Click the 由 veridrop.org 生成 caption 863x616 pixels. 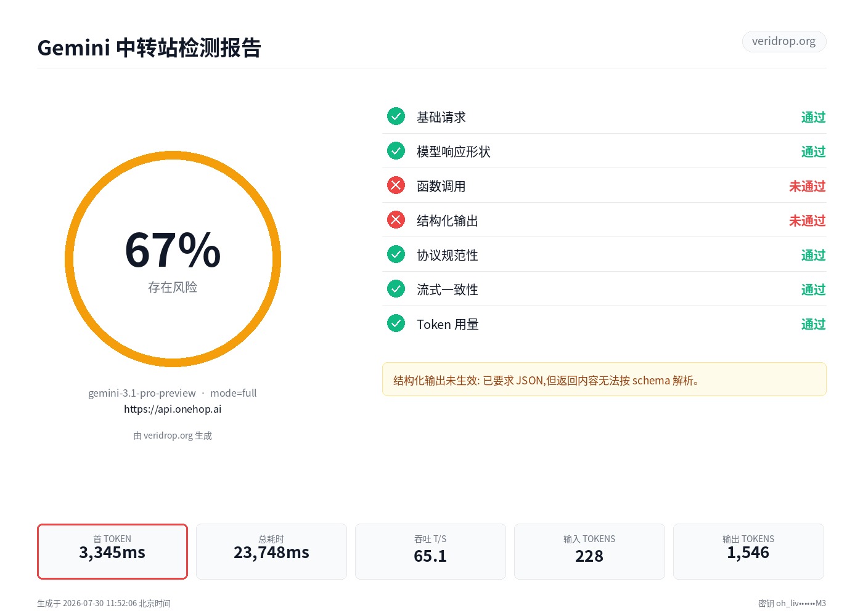pyautogui.click(x=173, y=436)
